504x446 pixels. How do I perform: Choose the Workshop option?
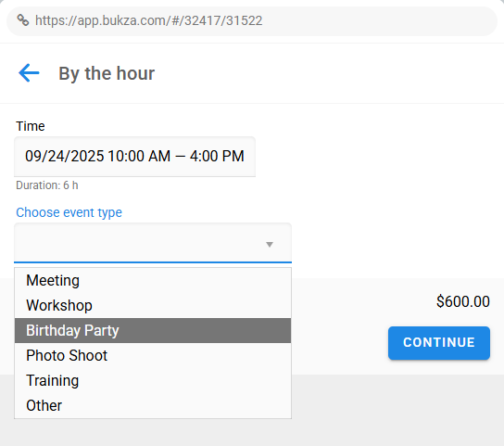(x=153, y=305)
